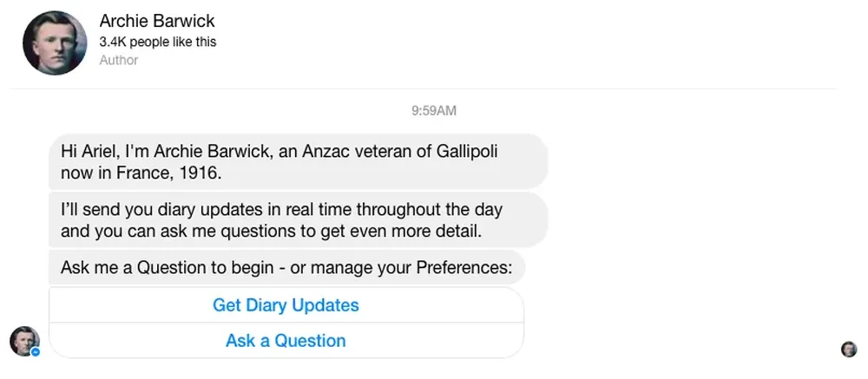The image size is (868, 379).
Task: Select the "Ask me a Question to begin" message
Action: click(286, 268)
